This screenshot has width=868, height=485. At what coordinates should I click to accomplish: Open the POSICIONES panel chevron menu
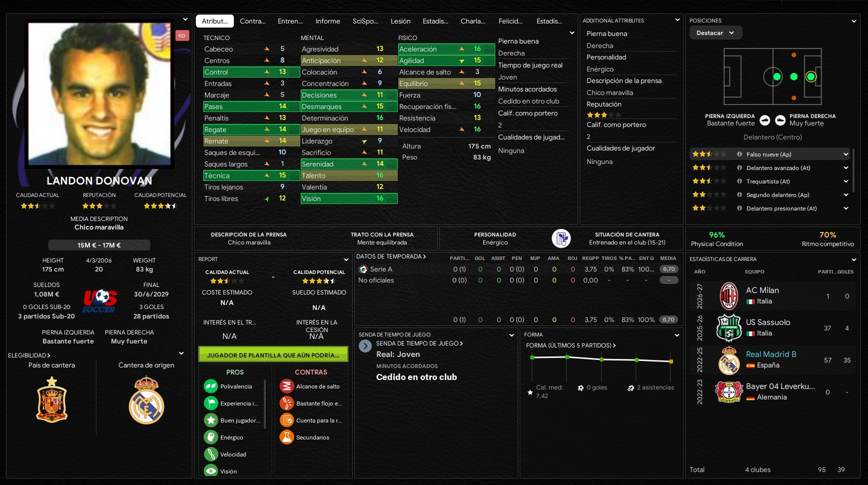tap(854, 21)
